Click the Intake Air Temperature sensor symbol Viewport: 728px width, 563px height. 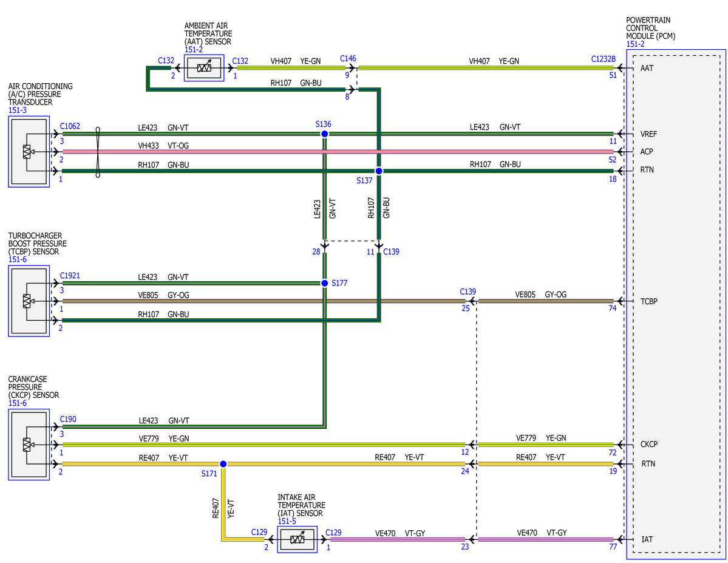297,539
